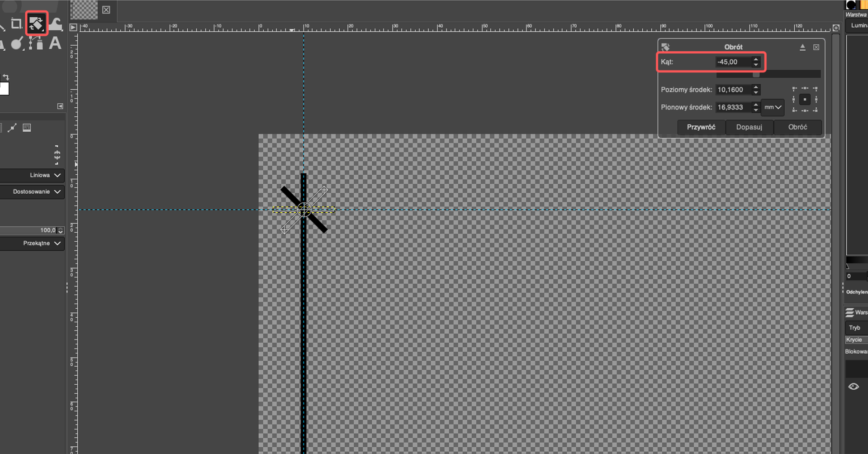Screen dimensions: 868x454
Task: Set rotation pivot to center square
Action: point(805,100)
